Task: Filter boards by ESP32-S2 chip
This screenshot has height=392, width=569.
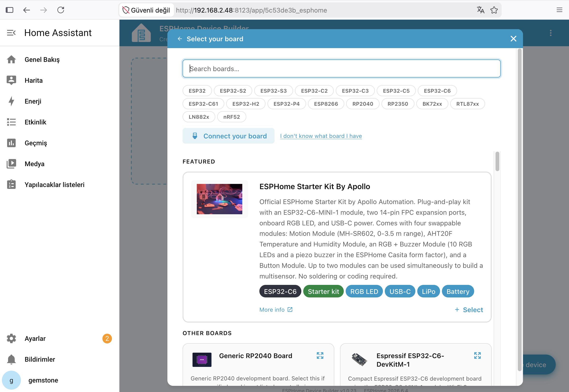Action: pyautogui.click(x=233, y=91)
